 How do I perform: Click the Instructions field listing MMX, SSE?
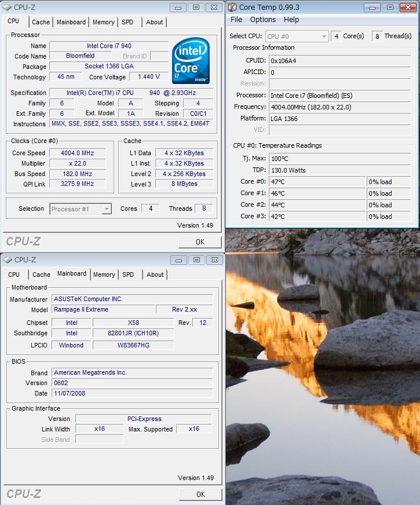pos(131,123)
